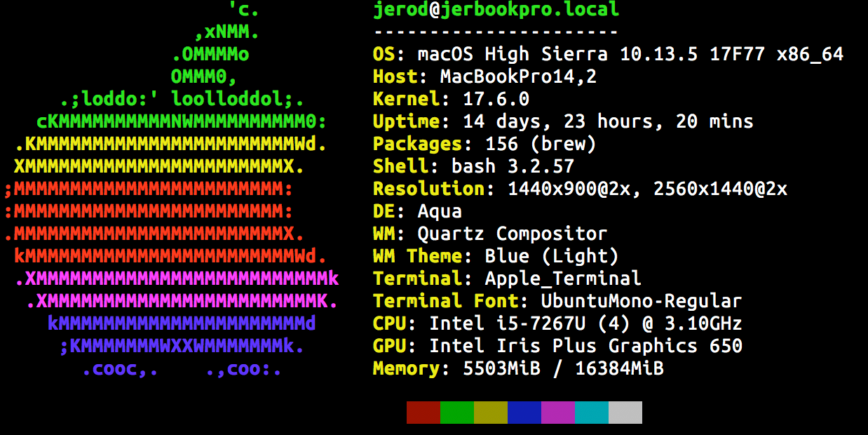The height and width of the screenshot is (435, 868).
Task: Click the light gray palette swatch
Action: point(625,413)
